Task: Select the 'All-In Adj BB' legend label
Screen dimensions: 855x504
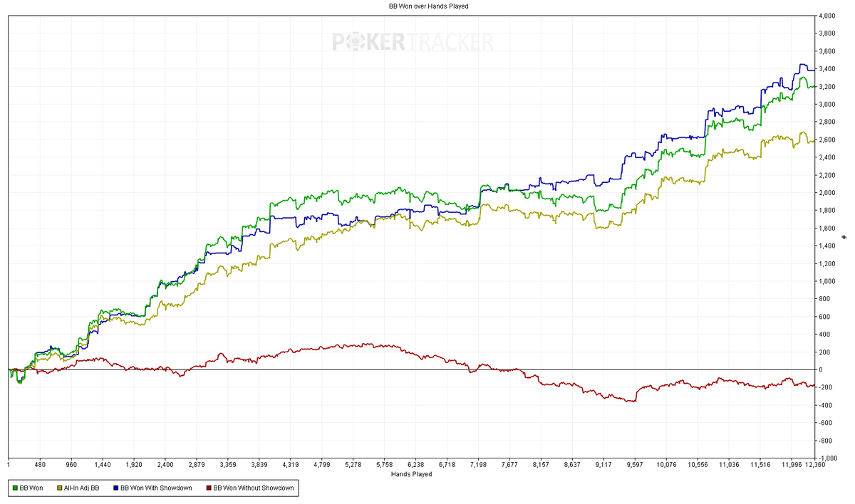Action: [x=82, y=488]
